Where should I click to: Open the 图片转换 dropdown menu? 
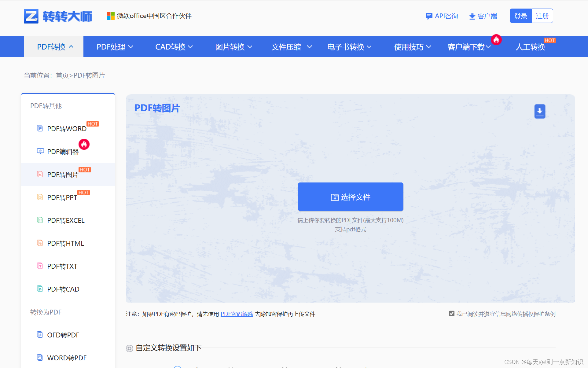pos(233,47)
